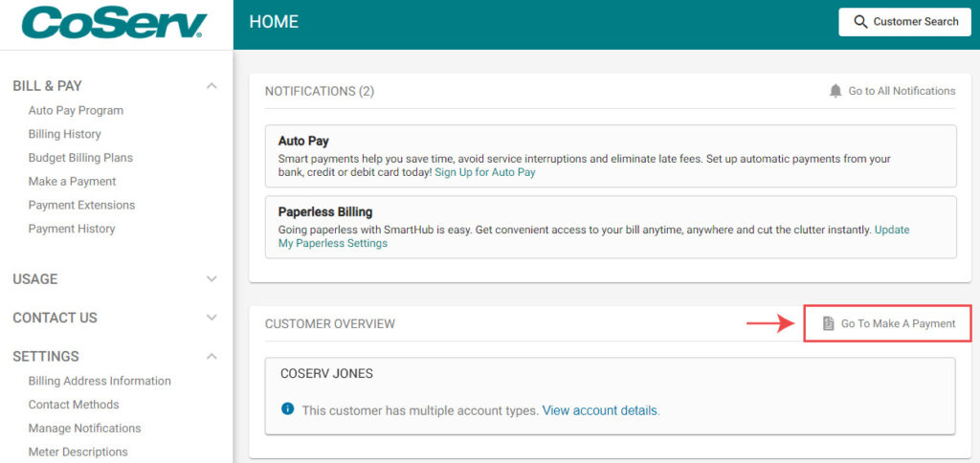Expand the USAGE section
The height and width of the screenshot is (463, 980).
pos(212,278)
